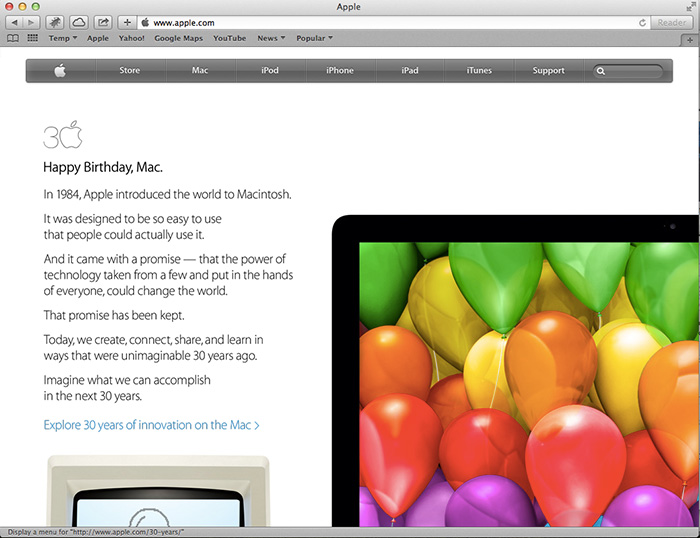The width and height of the screenshot is (700, 538).
Task: Click the status bar text about 30-years URL
Action: click(x=96, y=532)
